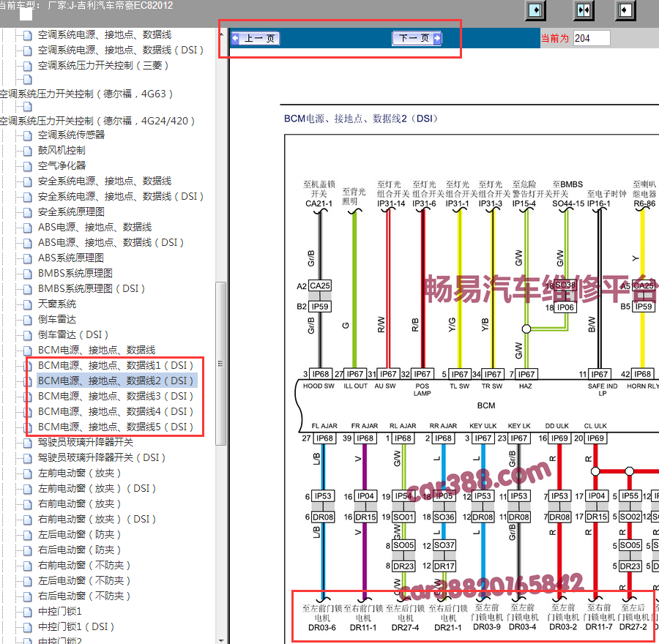Click document icon beside 中控门锁1
Screen dimensions: 659x644
(x=28, y=613)
